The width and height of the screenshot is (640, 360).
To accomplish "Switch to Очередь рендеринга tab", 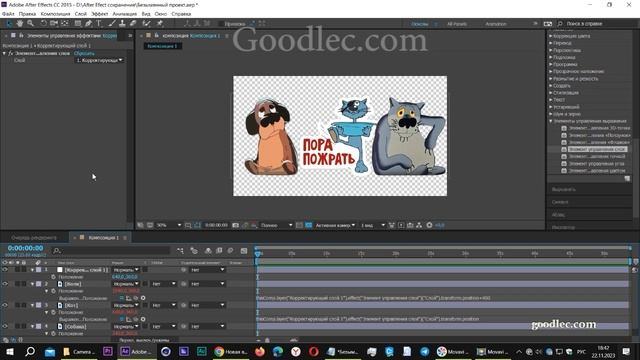I will [x=34, y=238].
